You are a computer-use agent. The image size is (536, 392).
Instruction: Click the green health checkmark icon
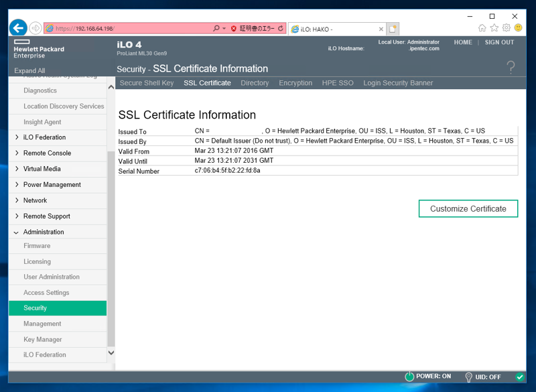(520, 377)
